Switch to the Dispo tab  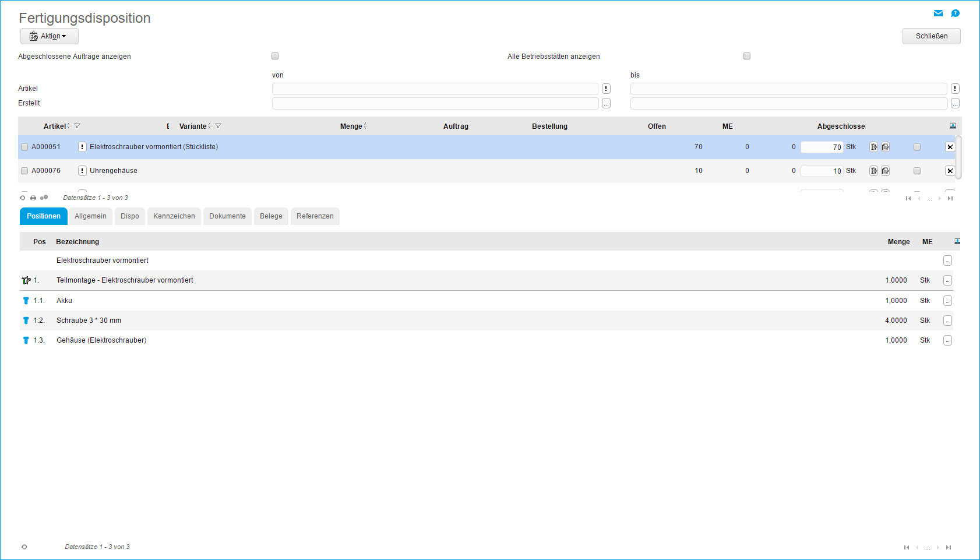point(130,216)
